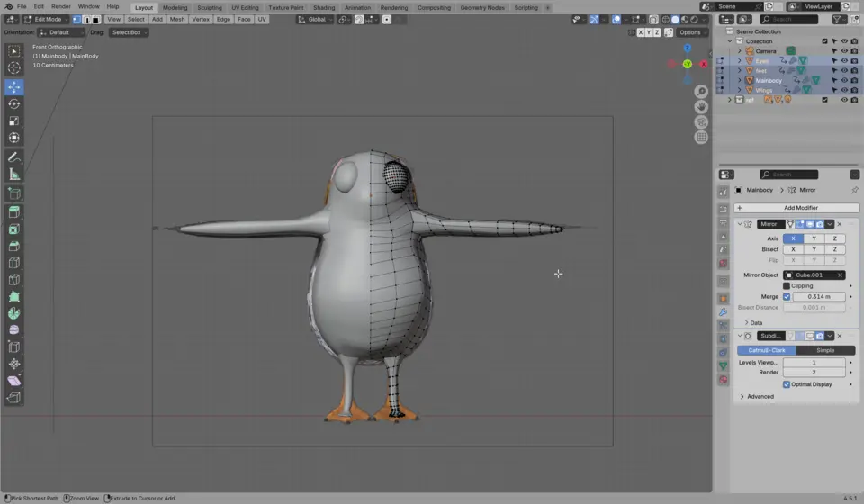The width and height of the screenshot is (864, 504).
Task: Clear the Cube.001 mirror object field
Action: [x=840, y=274]
